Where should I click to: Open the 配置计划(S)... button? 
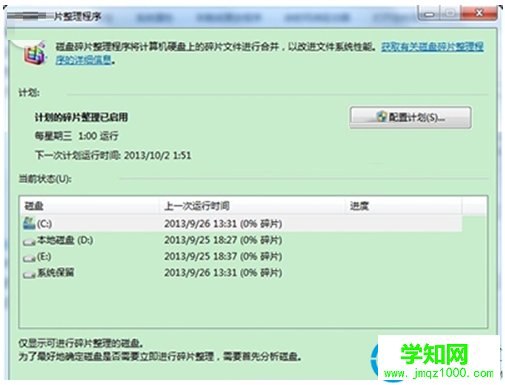[410, 117]
